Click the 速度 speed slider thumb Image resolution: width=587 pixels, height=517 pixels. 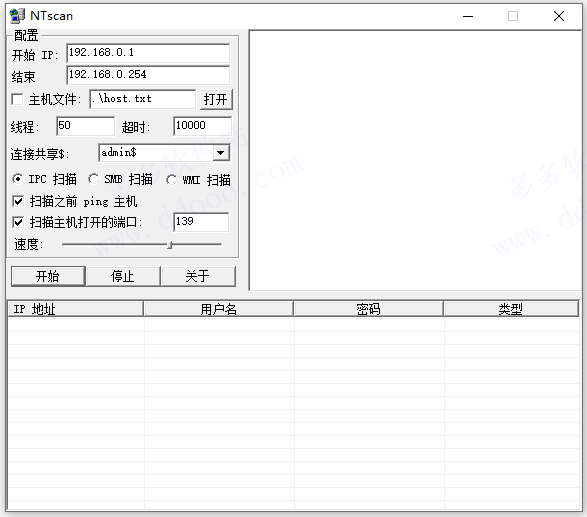170,245
